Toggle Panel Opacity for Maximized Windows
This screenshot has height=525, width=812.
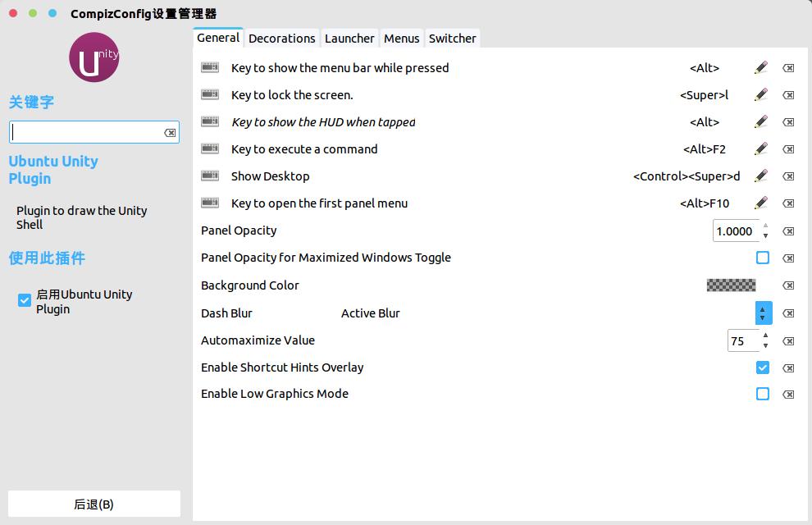(x=762, y=258)
